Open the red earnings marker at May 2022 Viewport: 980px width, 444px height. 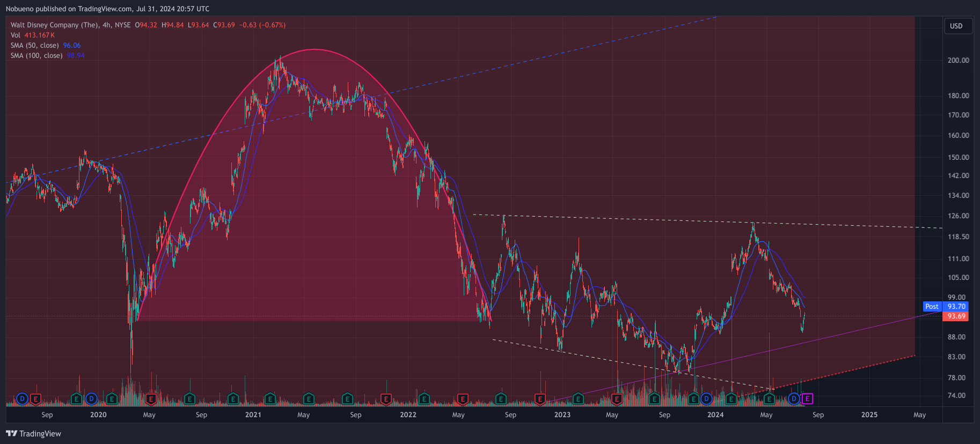(x=462, y=398)
